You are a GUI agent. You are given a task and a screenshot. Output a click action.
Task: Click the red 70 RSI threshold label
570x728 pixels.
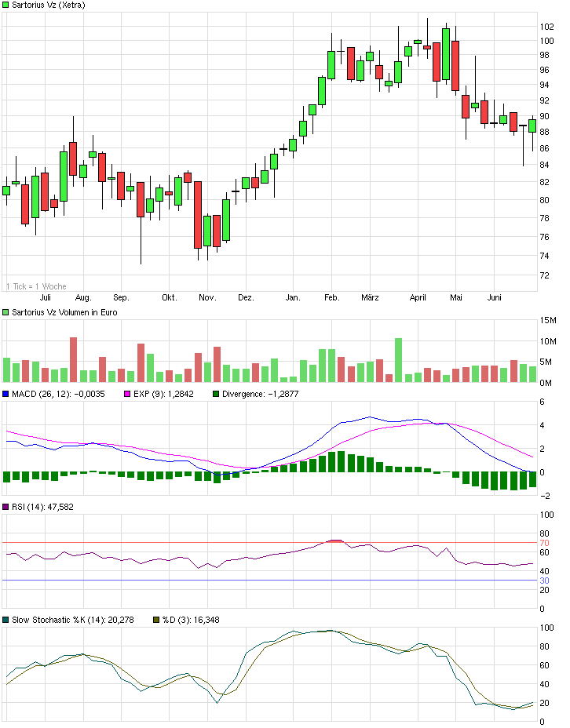tap(544, 543)
